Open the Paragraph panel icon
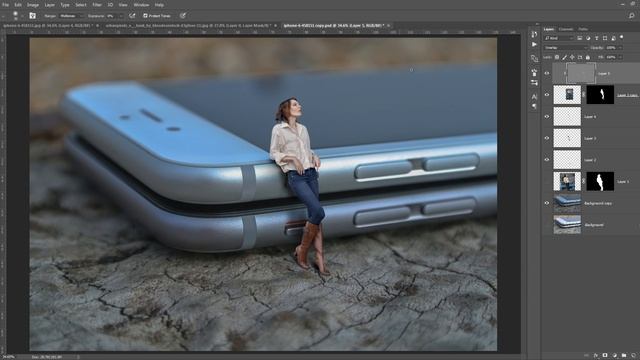Image resolution: width=640 pixels, height=360 pixels. pos(534,106)
